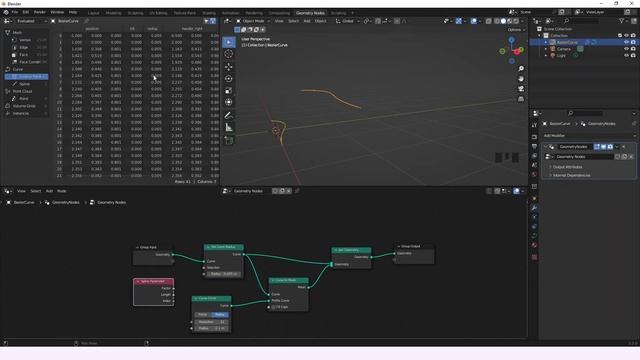The height and width of the screenshot is (360, 640).
Task: Select the Annotate tool in viewport toolbar
Action: click(x=229, y=116)
